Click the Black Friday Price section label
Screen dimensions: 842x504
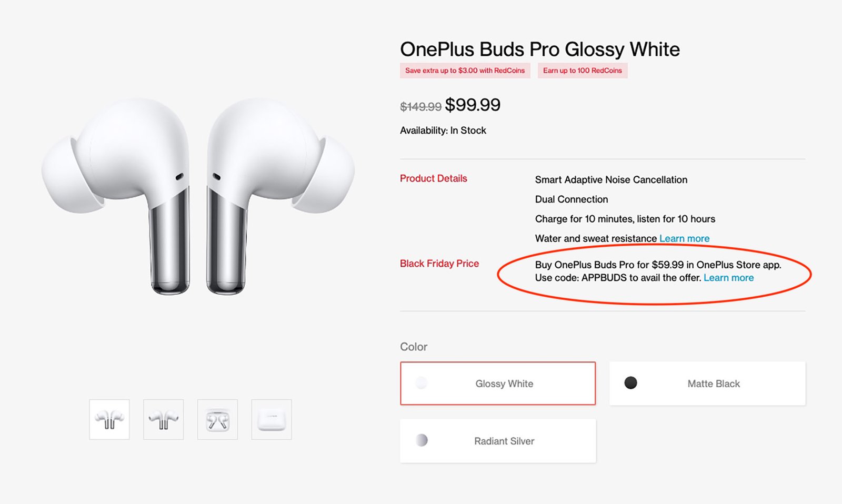click(x=439, y=264)
